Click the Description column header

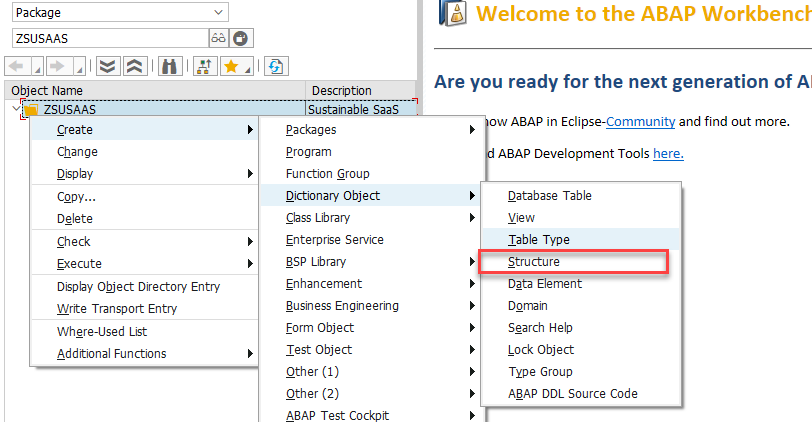360,91
